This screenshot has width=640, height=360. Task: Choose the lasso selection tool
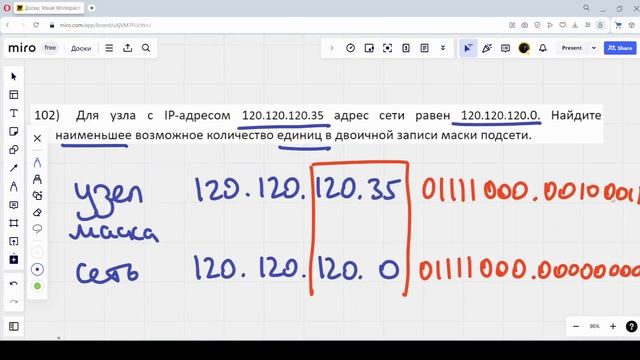(37, 229)
